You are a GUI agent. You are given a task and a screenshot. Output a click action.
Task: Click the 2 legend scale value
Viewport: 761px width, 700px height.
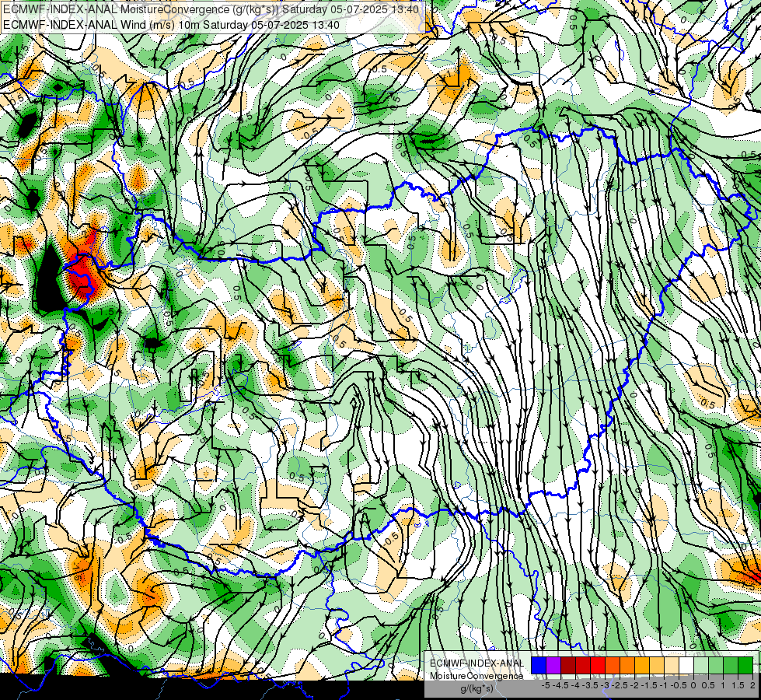point(752,685)
